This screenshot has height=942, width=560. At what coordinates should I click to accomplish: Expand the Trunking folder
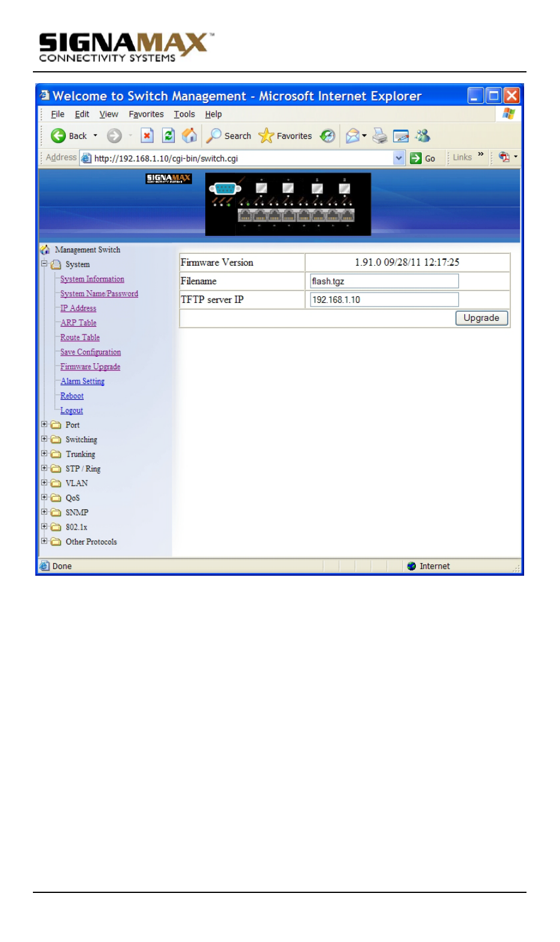(44, 454)
